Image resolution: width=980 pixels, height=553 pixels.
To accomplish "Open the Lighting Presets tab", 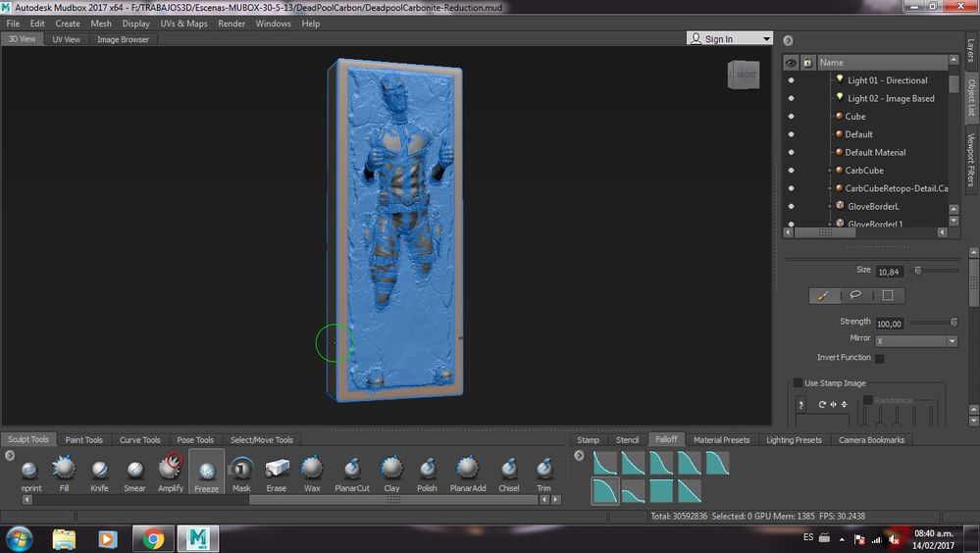I will click(x=794, y=440).
